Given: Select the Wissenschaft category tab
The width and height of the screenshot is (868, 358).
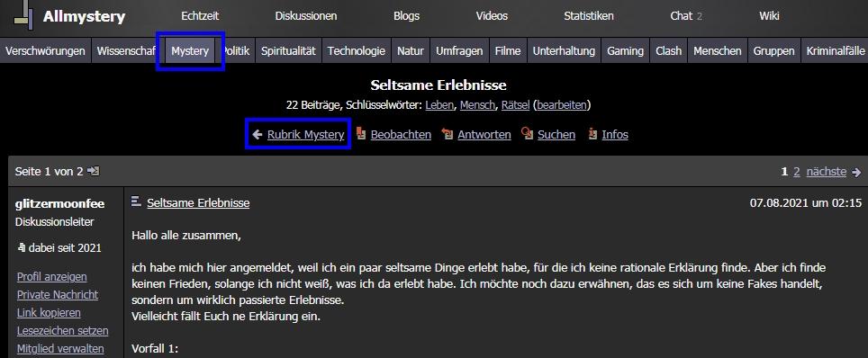Looking at the screenshot, I should 127,51.
